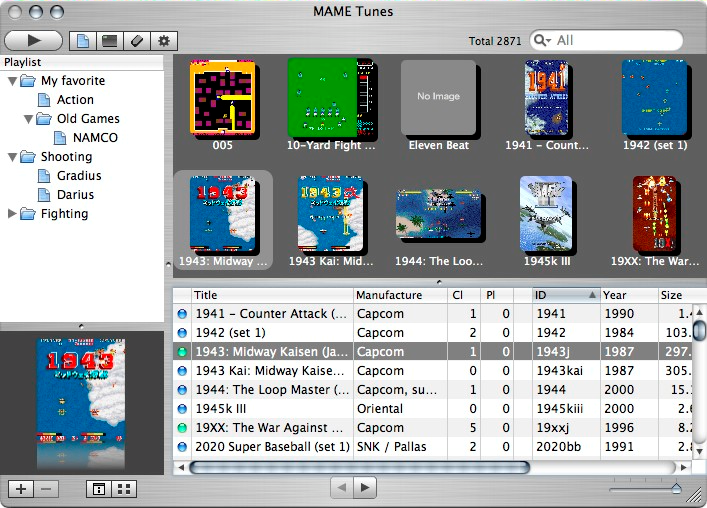Select the 19XX: The War thumbnail
This screenshot has width=707, height=508.
[655, 214]
